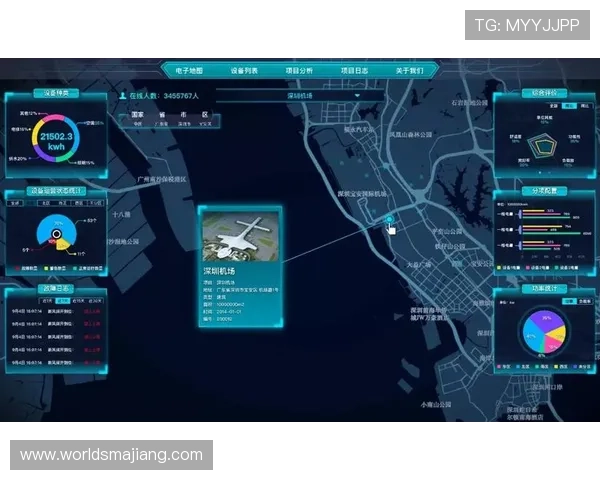Open the 关于我们 tab
Viewport: 600px width, 480px height.
pos(409,71)
